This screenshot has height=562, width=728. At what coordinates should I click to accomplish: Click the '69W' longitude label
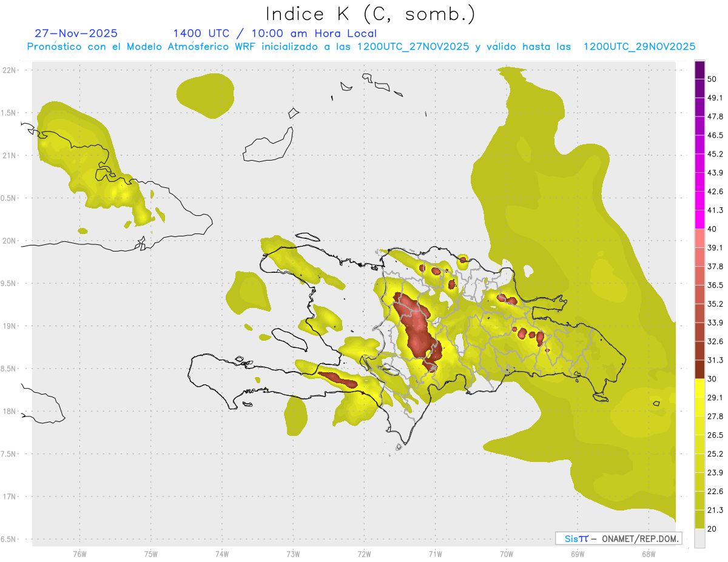[578, 554]
